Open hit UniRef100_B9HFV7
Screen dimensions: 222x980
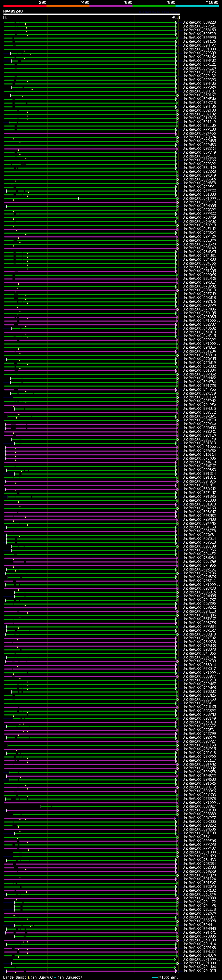(199, 45)
